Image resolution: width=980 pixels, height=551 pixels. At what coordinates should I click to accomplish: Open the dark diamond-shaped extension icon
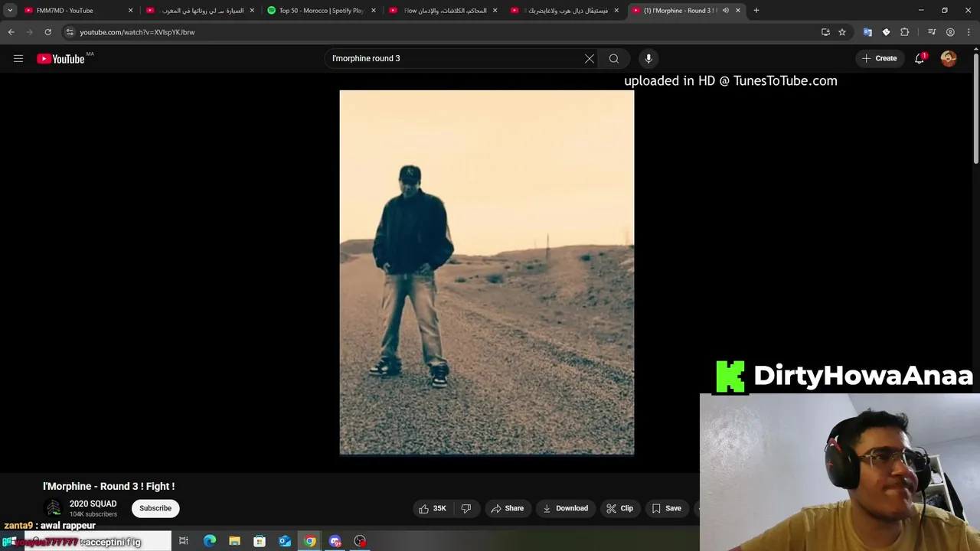(886, 32)
